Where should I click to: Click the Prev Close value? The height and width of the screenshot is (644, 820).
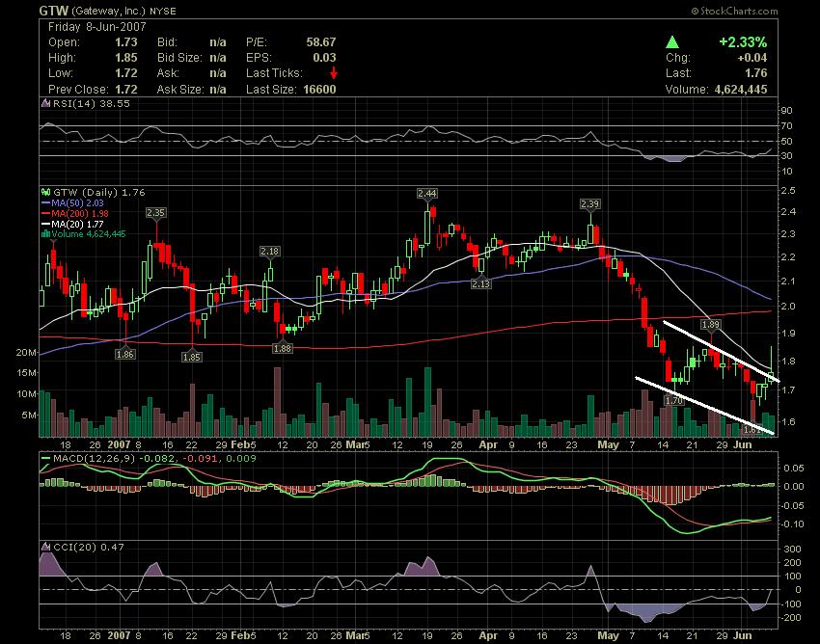point(126,90)
